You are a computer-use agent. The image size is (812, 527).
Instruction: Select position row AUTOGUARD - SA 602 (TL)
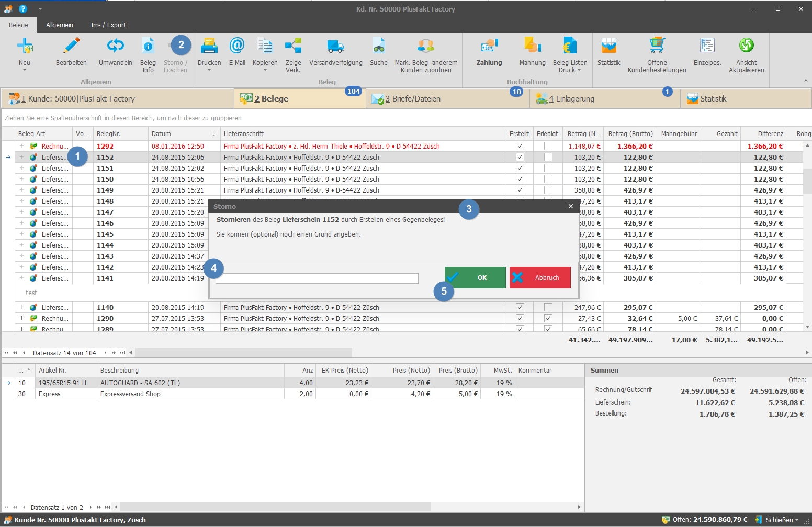(293, 383)
